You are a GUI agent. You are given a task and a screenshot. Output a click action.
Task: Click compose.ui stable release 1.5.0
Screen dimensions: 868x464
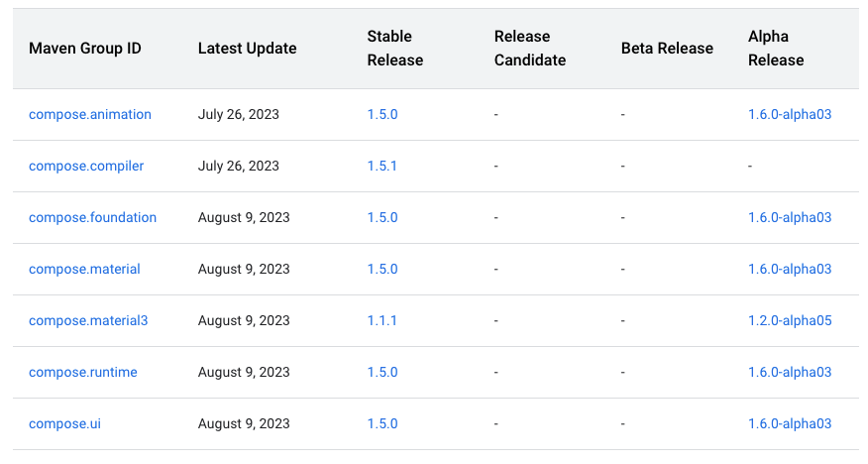[x=382, y=423]
